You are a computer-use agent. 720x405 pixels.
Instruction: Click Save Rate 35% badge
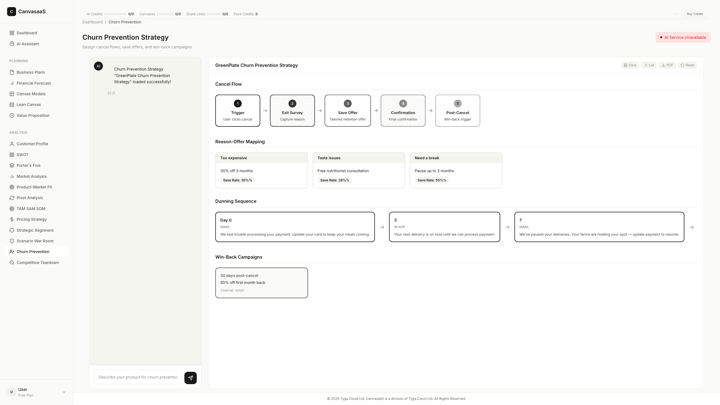(x=237, y=180)
